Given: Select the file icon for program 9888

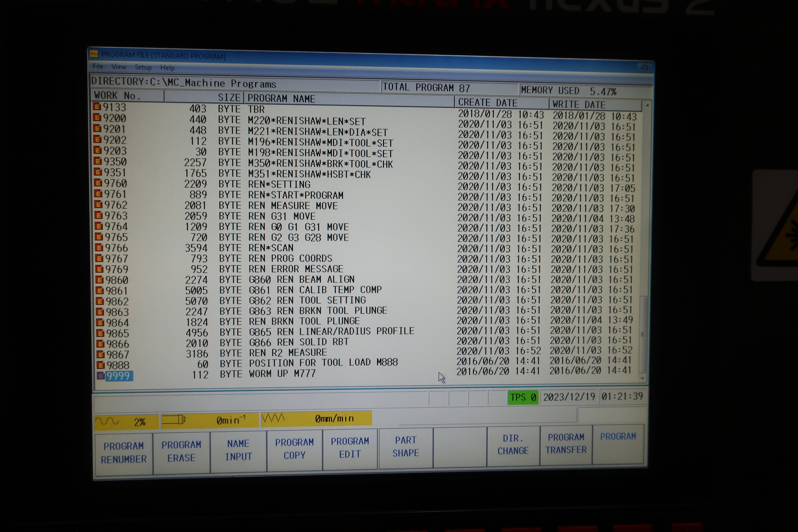Looking at the screenshot, I should click(x=100, y=365).
